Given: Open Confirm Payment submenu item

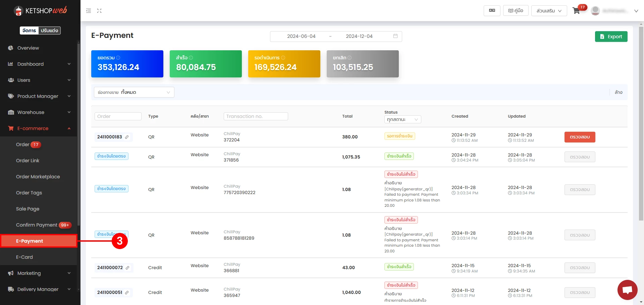Looking at the screenshot, I should [39, 225].
